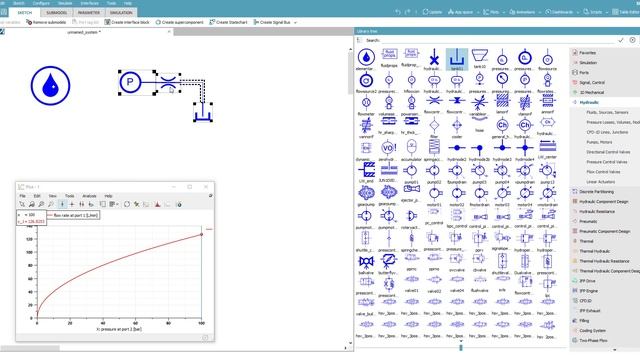
Task: Select the fluid droplet icon on sketch
Action: click(x=51, y=85)
